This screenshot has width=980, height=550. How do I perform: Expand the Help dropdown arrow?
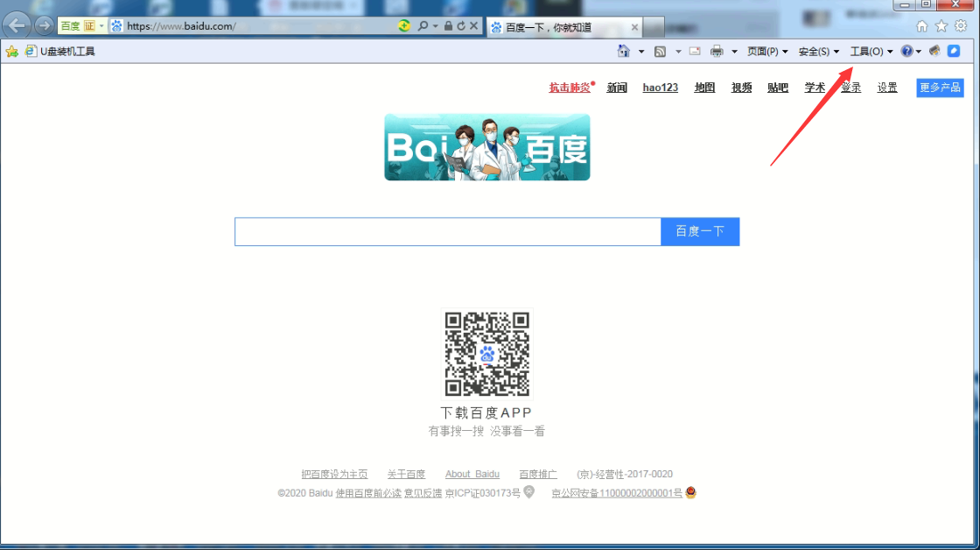click(918, 52)
